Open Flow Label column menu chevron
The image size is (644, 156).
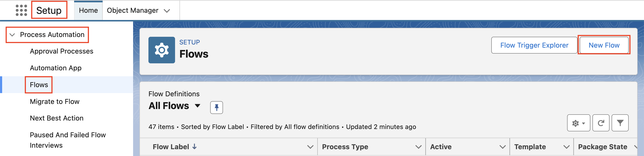coord(310,147)
